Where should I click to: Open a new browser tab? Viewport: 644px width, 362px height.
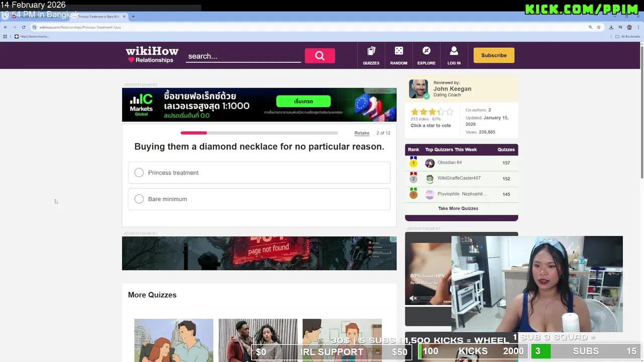click(133, 17)
